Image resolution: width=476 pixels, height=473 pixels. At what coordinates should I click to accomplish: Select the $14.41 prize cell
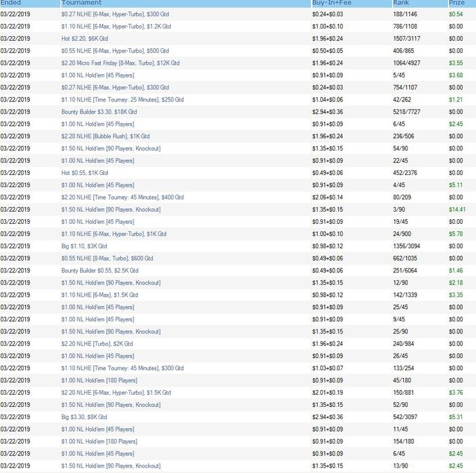(457, 210)
